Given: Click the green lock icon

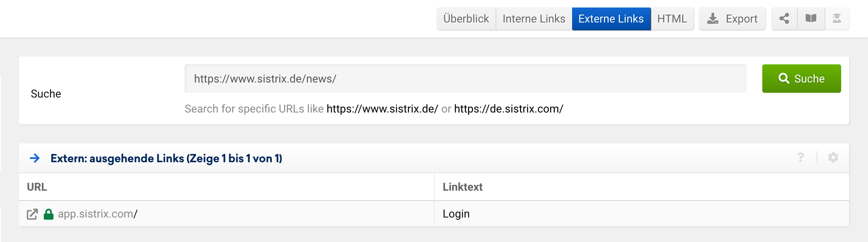Looking at the screenshot, I should [49, 214].
